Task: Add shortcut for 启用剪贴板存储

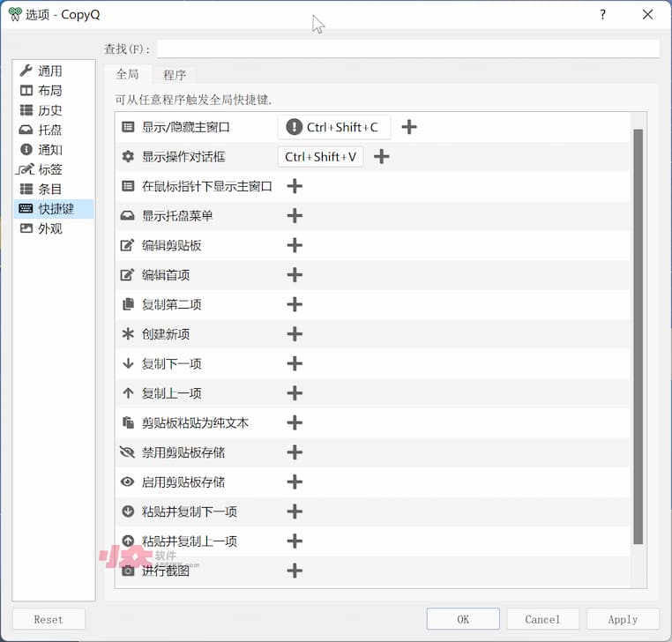Action: tap(295, 481)
